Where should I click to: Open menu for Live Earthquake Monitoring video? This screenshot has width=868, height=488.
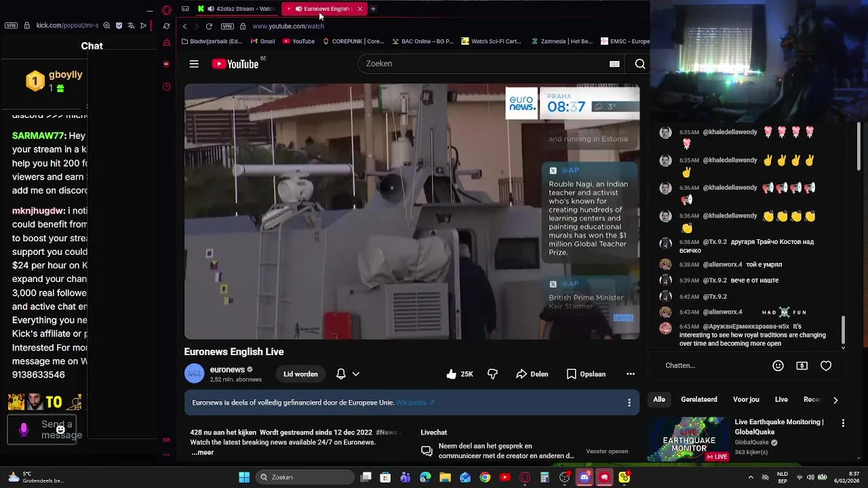point(843,423)
